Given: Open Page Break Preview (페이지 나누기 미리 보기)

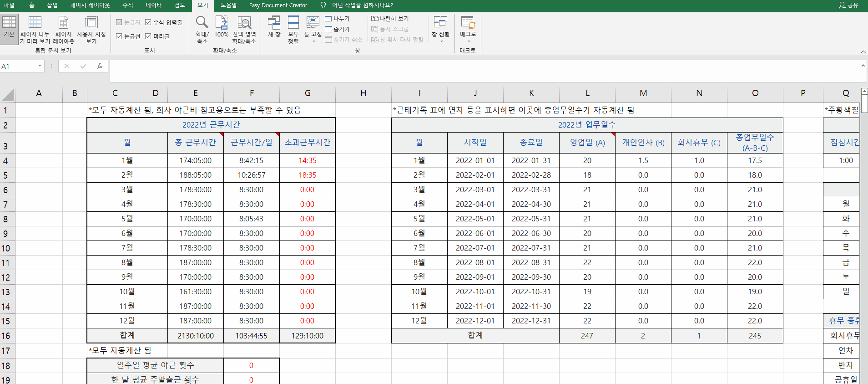Looking at the screenshot, I should (x=35, y=30).
